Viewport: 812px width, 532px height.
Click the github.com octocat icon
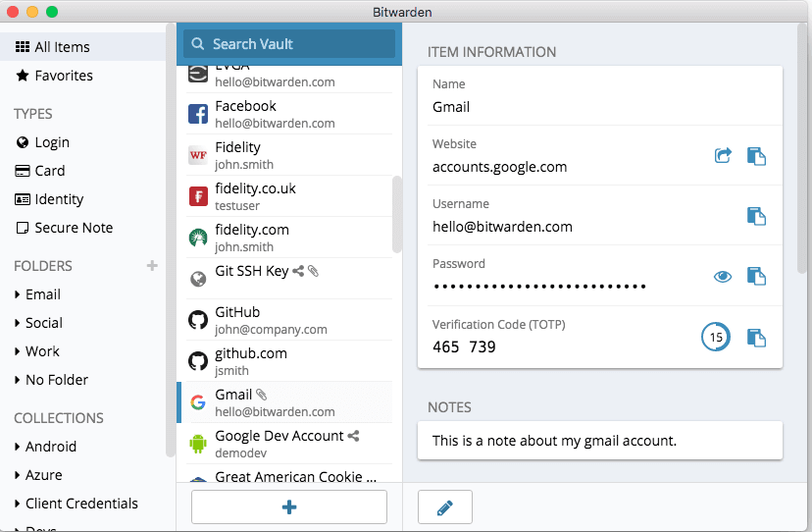point(198,361)
